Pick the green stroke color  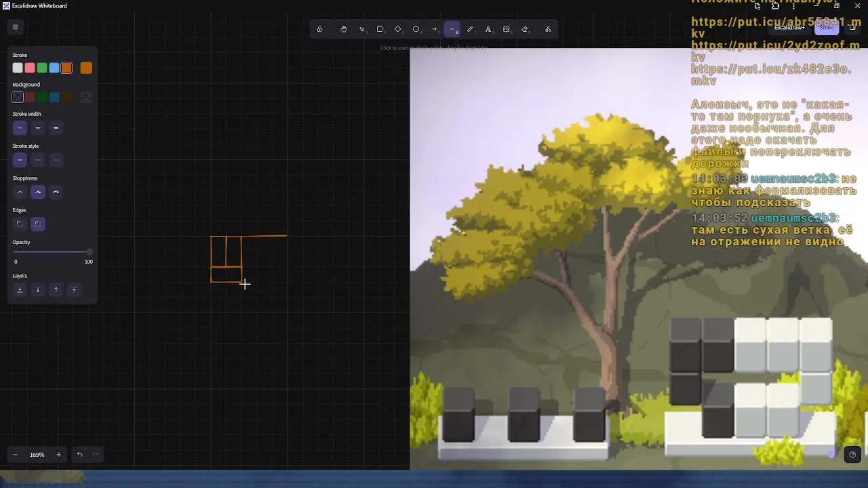pos(42,68)
